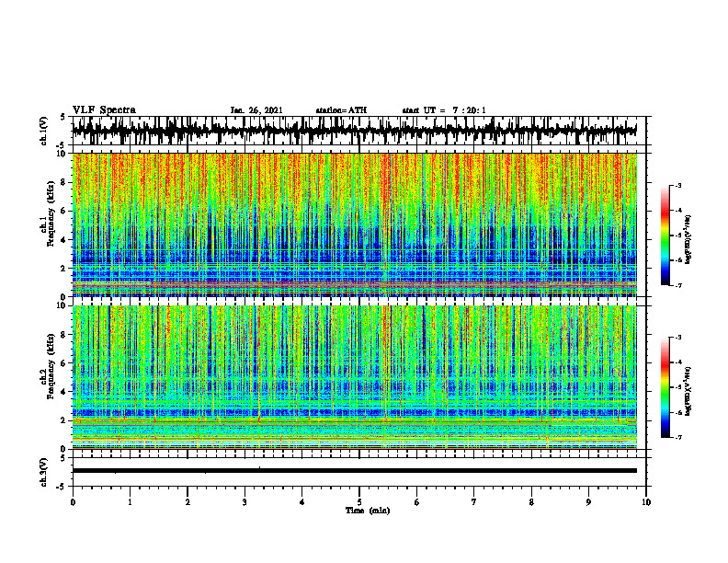Click the time axis tick label "4"
728x563 pixels.
[x=302, y=502]
